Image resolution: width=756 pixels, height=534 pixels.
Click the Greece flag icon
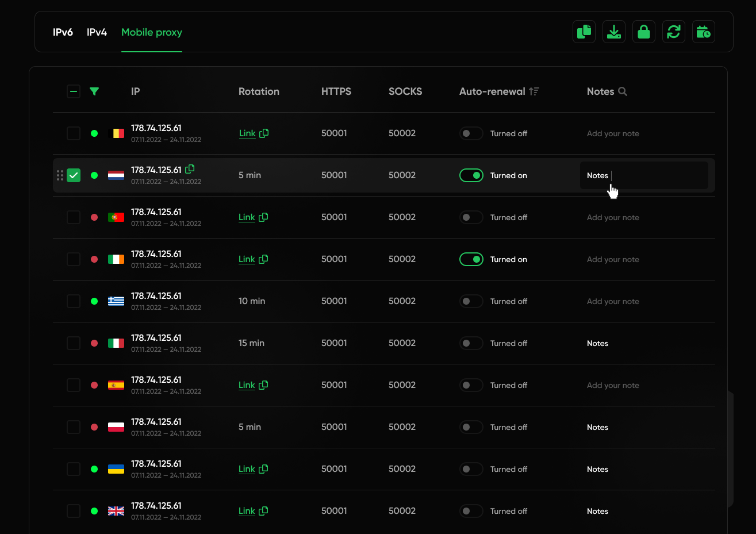[x=116, y=301]
